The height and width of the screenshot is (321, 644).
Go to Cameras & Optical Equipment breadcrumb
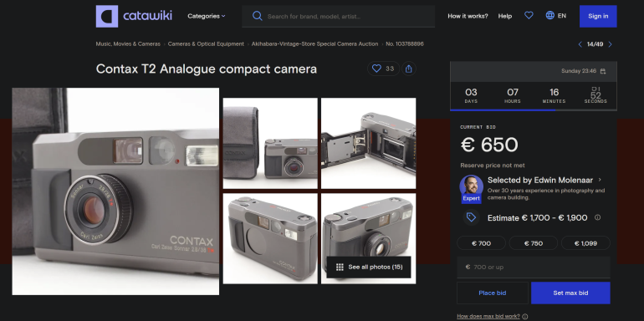click(x=206, y=44)
